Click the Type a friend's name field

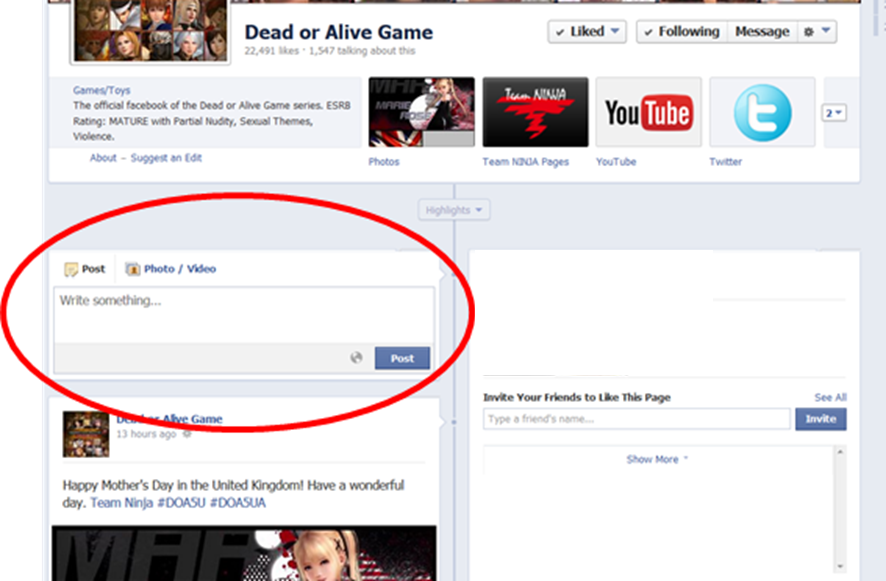pos(636,419)
